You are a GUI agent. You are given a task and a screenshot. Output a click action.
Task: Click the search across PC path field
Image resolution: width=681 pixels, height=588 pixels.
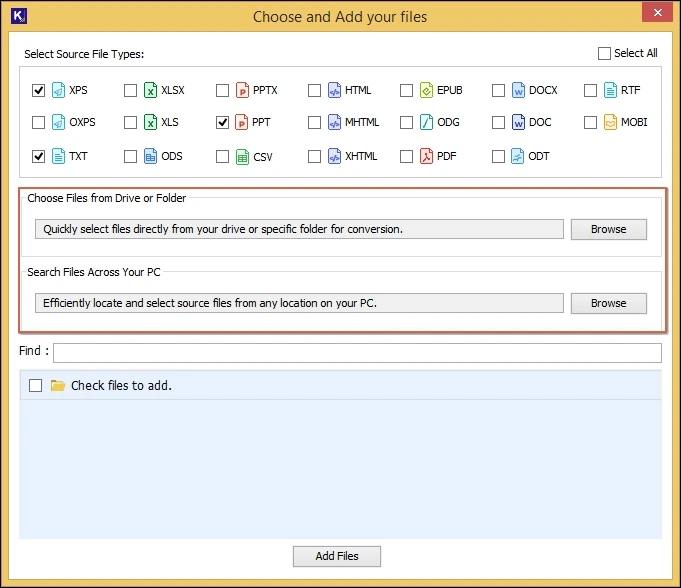[299, 303]
